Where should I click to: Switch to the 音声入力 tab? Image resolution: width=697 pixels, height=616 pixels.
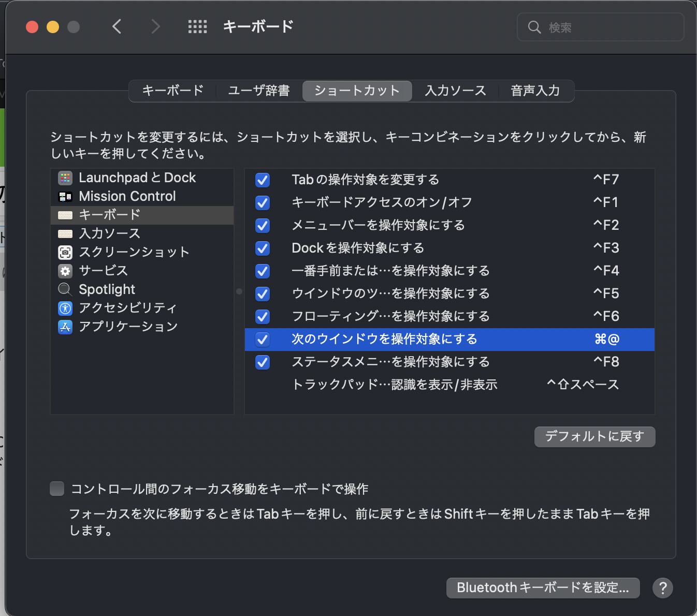point(534,91)
